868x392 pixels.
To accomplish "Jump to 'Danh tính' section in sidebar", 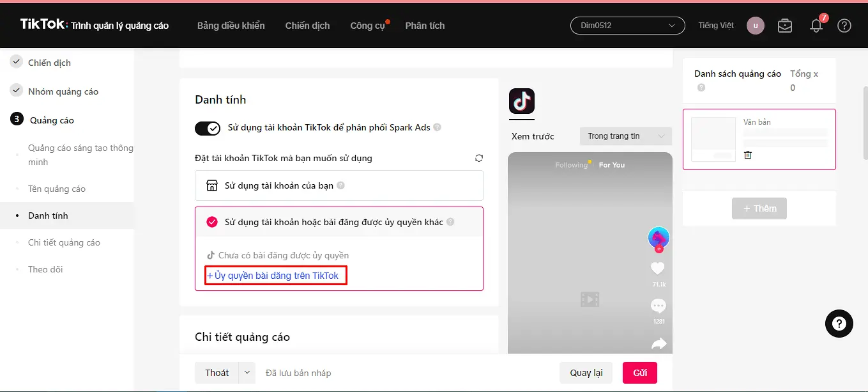I will coord(48,216).
